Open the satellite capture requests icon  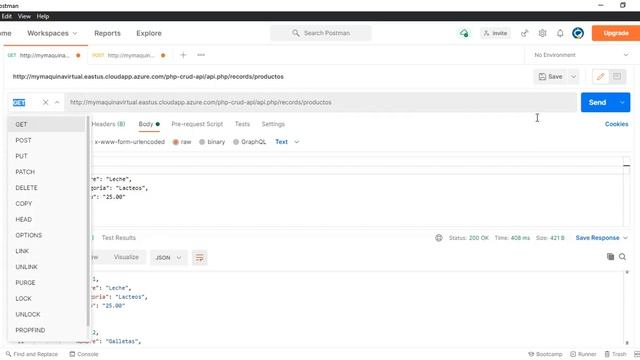(x=524, y=33)
